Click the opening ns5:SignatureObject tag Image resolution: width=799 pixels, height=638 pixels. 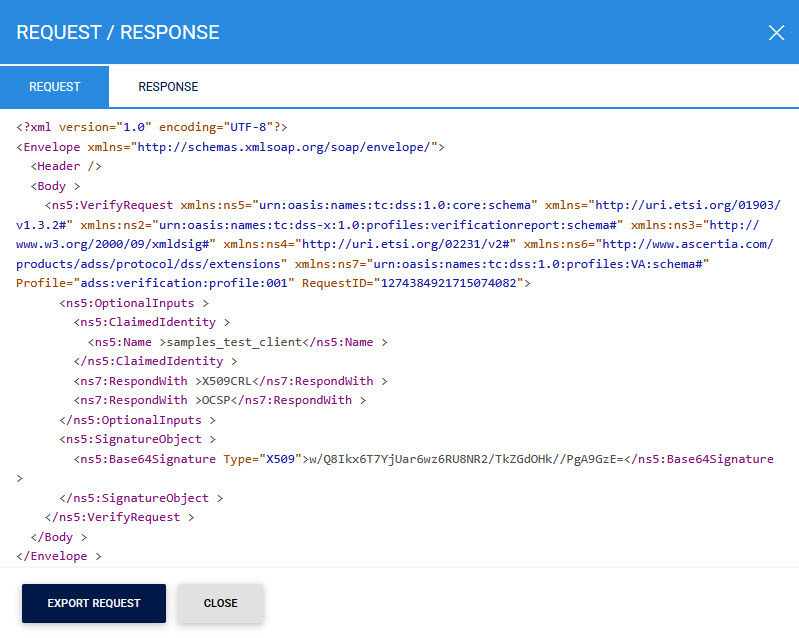138,439
